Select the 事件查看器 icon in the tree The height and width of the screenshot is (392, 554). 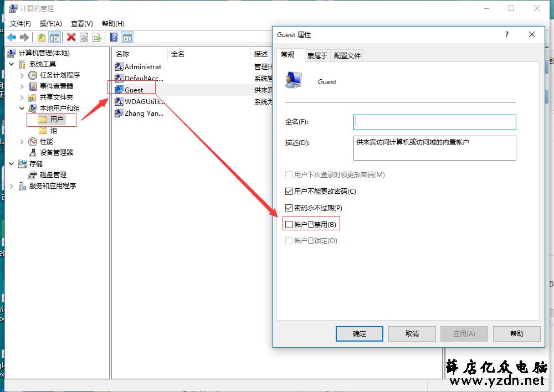coord(33,86)
